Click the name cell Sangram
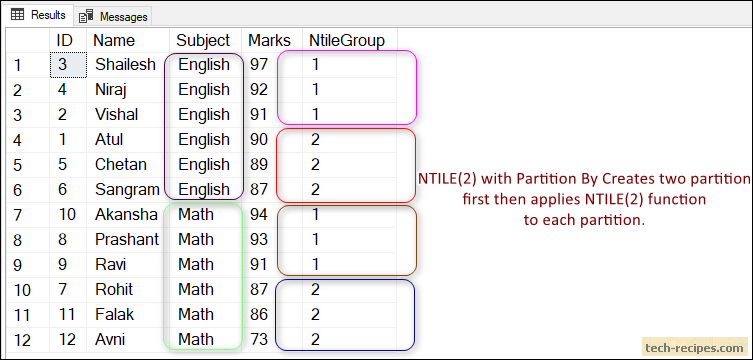This screenshot has width=753, height=360. pos(128,190)
